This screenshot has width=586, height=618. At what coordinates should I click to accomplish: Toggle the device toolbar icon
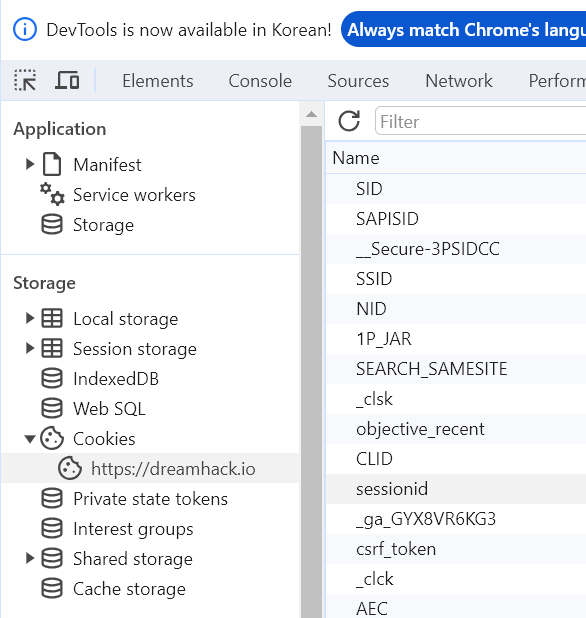click(x=67, y=80)
